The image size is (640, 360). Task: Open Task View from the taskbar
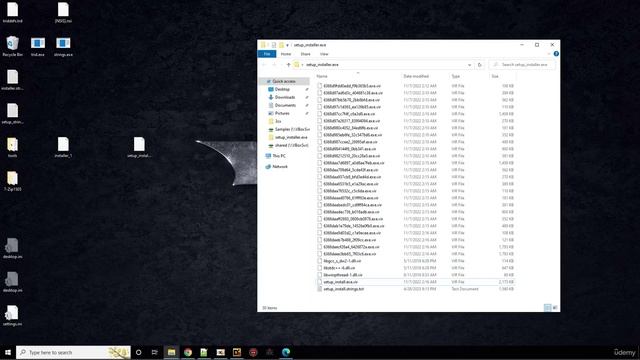[155, 352]
